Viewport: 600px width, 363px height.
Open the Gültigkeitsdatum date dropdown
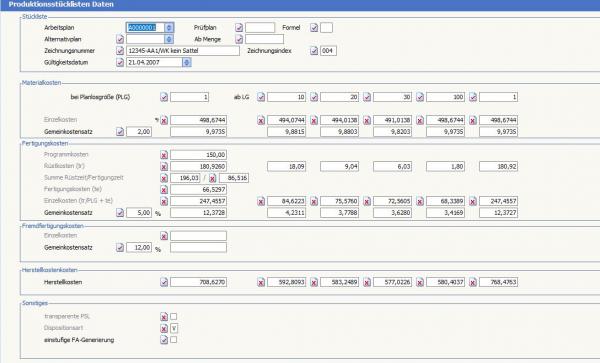tap(186, 62)
